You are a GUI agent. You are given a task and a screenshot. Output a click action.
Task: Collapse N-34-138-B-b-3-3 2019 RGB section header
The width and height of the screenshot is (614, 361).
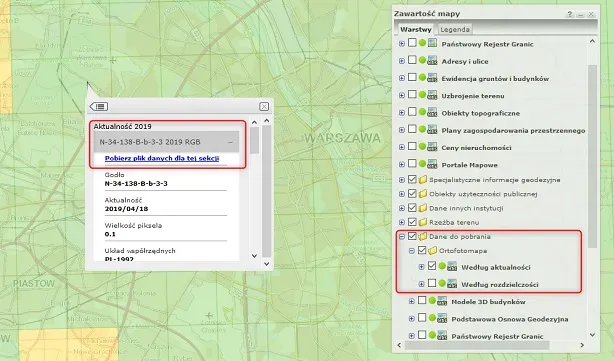coord(166,142)
